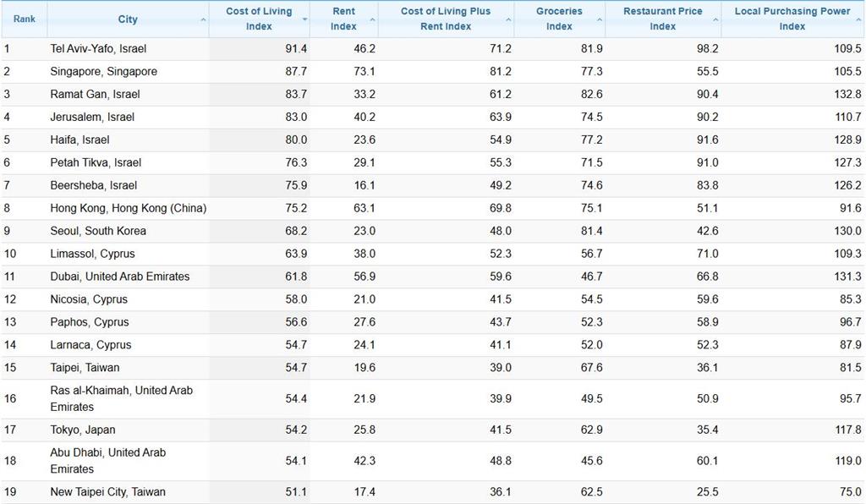Click the Cost of Living Plus Rent sort arrow
The height and width of the screenshot is (504, 866).
(507, 19)
